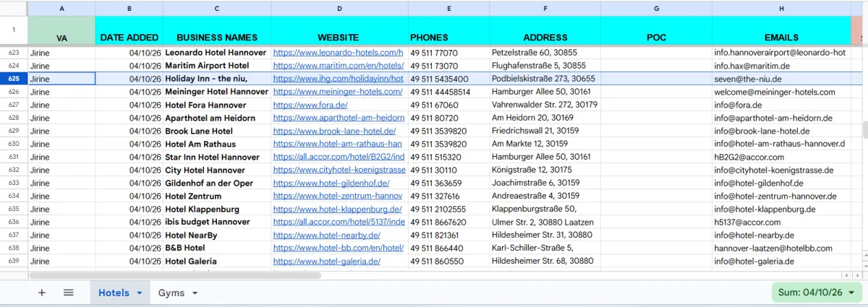Select the Hotel Klappenburg cell
868x307 pixels.
tap(217, 209)
